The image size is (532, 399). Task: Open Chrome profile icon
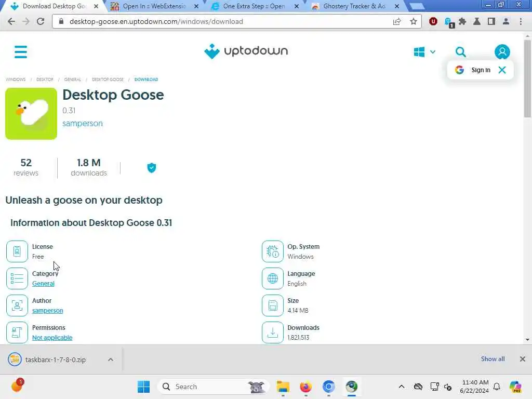506,21
